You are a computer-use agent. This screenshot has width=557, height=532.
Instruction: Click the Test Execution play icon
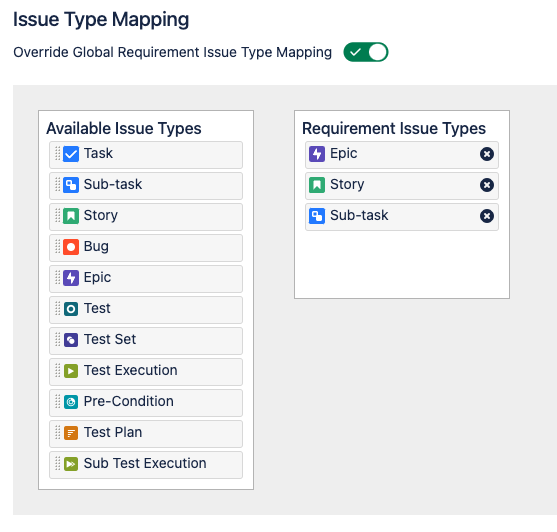71,371
